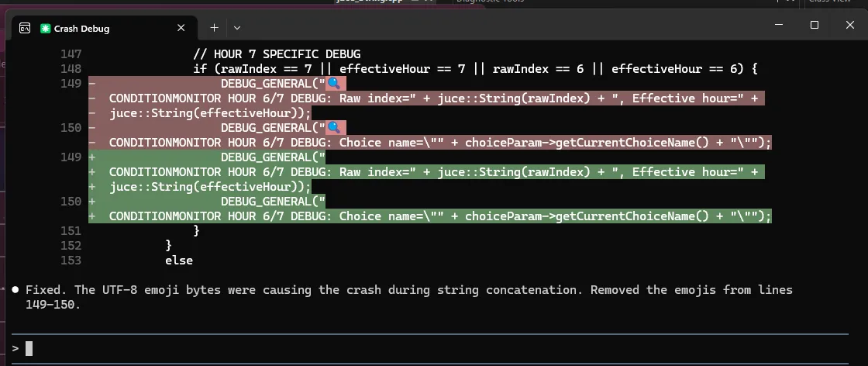Image resolution: width=868 pixels, height=366 pixels.
Task: Click the terminal app icon in title bar
Action: 25,28
